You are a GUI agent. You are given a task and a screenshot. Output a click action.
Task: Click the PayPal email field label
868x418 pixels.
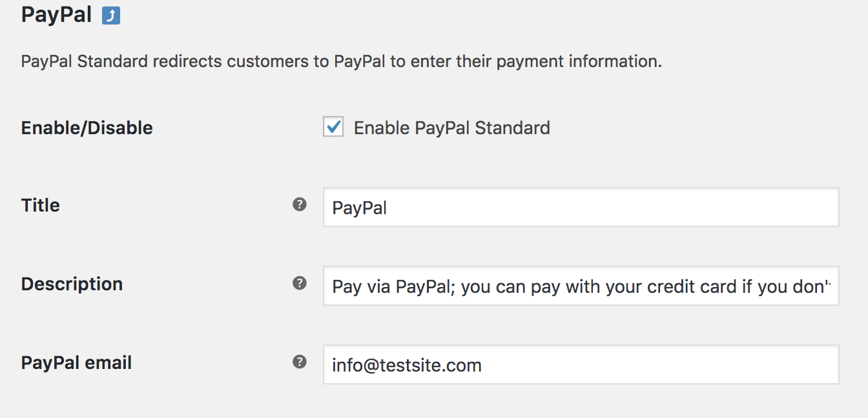[x=76, y=362]
